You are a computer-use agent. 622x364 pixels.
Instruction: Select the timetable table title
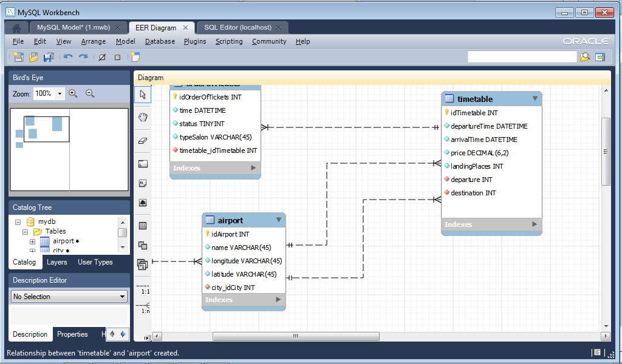(475, 99)
